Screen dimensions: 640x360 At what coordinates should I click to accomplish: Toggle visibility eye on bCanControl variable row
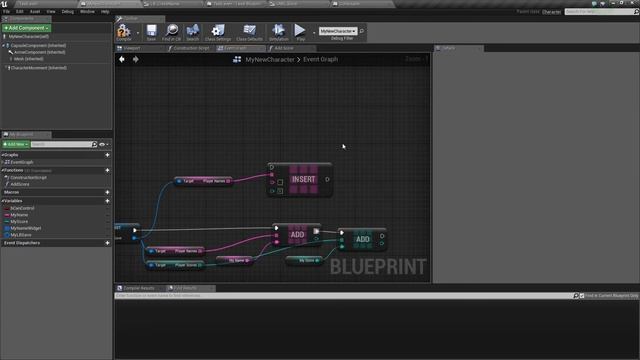point(108,208)
